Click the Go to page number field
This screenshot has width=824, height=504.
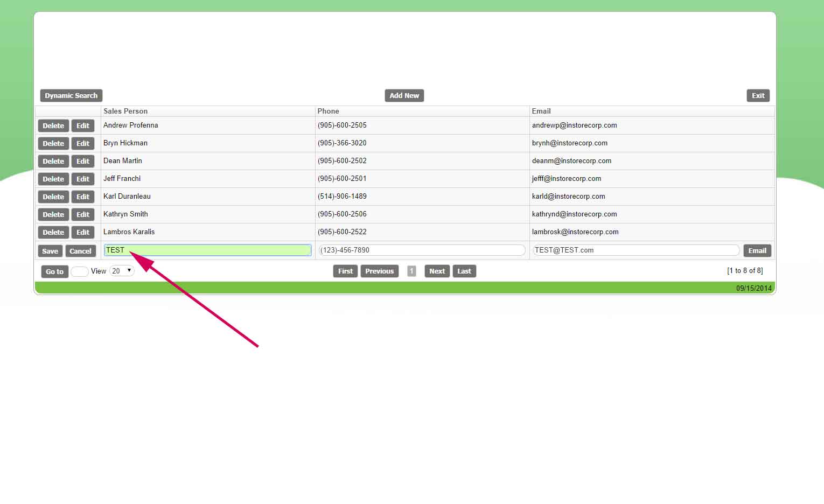[x=80, y=271]
